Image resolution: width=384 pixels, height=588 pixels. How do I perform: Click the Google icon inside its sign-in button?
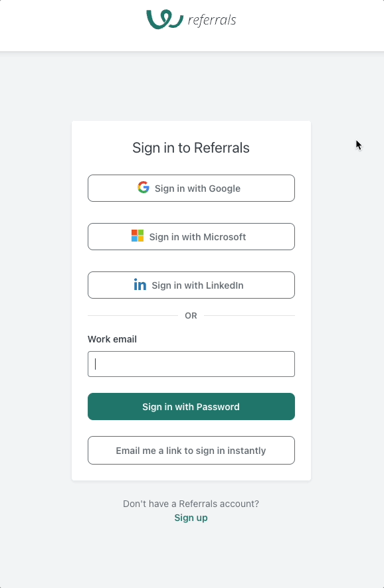[144, 188]
